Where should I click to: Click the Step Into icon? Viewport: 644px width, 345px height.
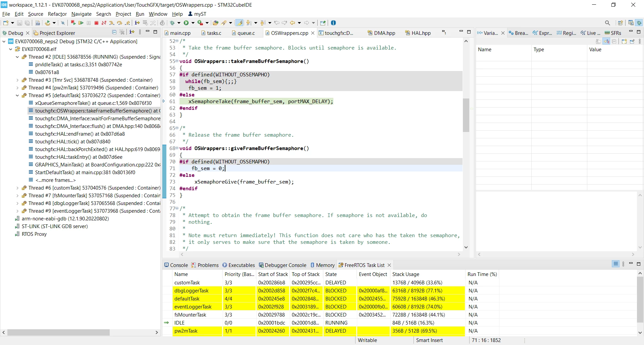point(112,23)
